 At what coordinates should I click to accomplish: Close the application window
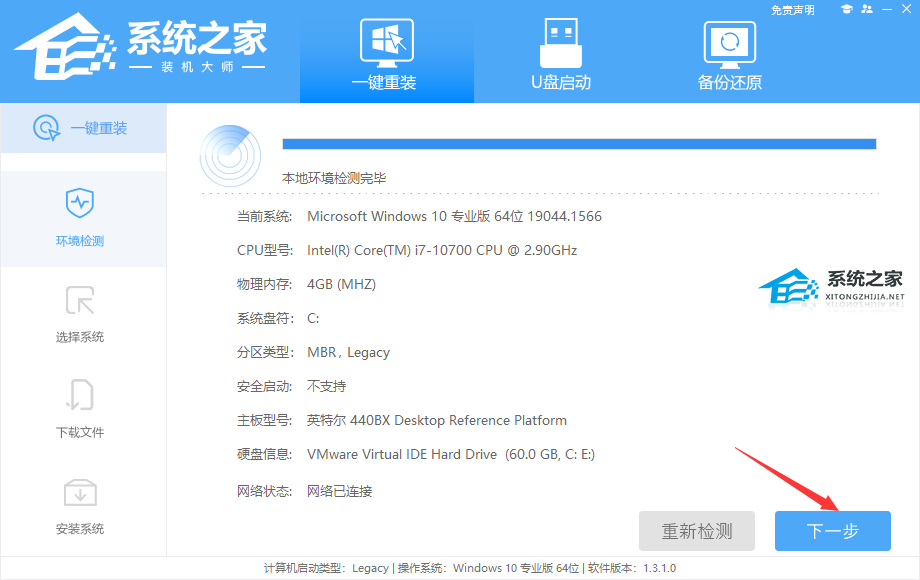coord(907,9)
